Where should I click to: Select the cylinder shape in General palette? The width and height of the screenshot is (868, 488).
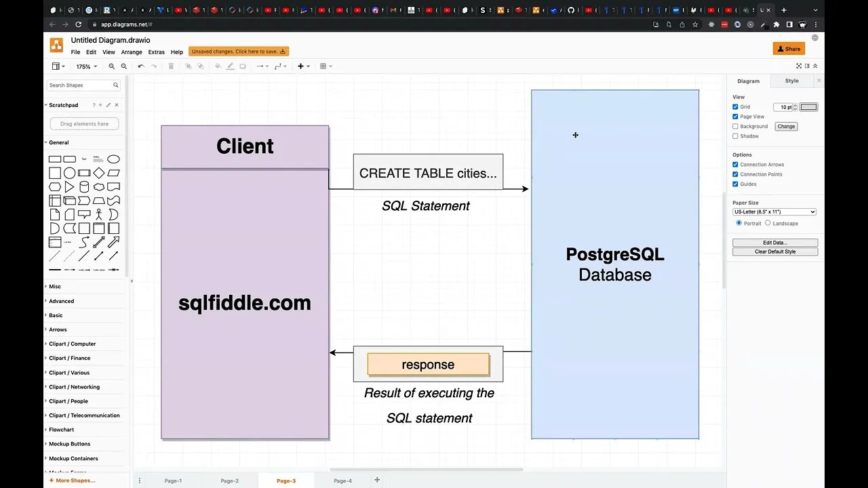point(84,187)
